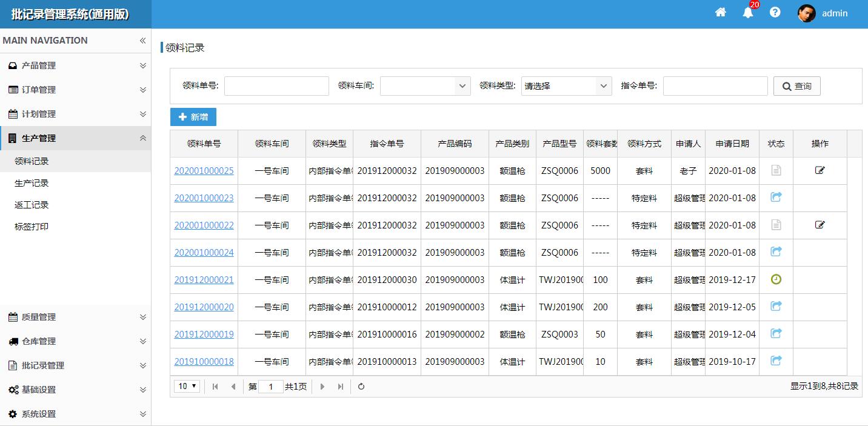Open 生产记录 in the sidebar

click(75, 183)
